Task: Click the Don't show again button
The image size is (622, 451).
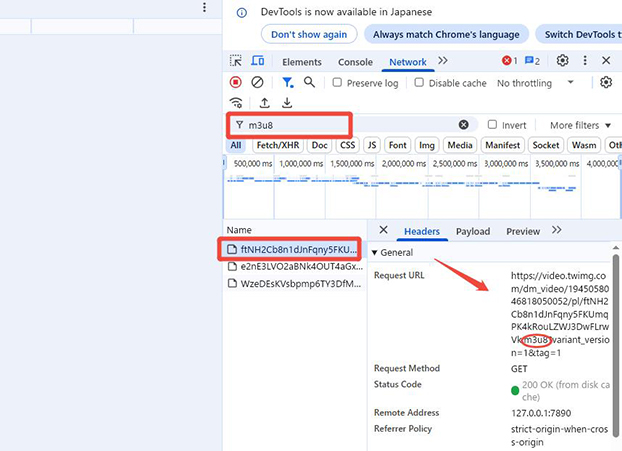Action: pos(309,34)
